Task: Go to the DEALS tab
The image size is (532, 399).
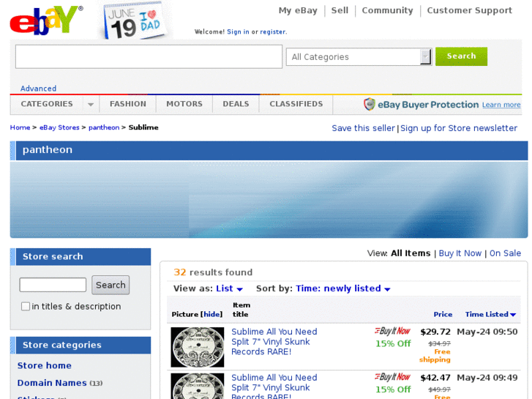Action: point(236,104)
